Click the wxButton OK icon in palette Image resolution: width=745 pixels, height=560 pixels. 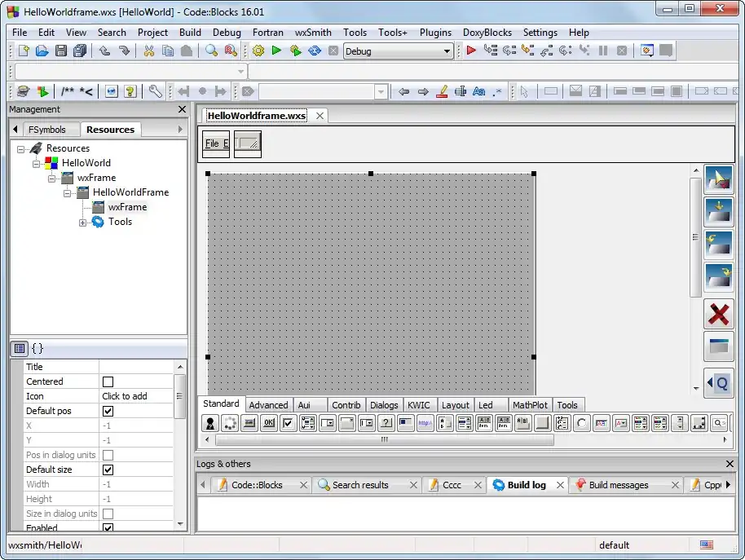[268, 423]
